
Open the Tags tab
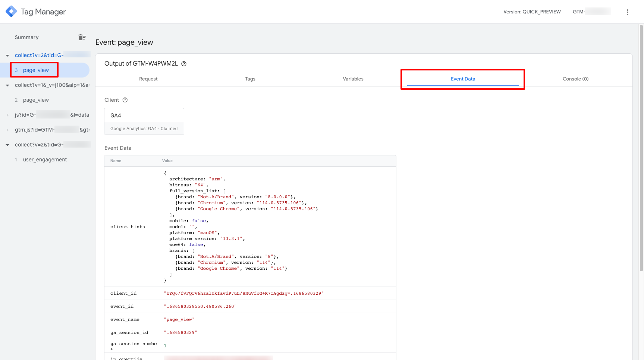tap(250, 79)
